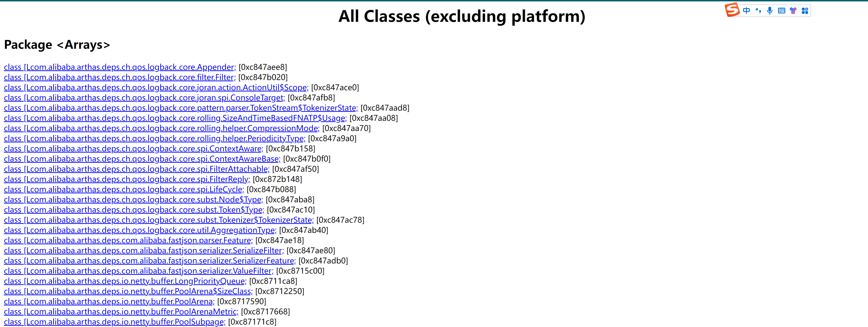Open the Sogou toolbox grid icon

pos(805,11)
